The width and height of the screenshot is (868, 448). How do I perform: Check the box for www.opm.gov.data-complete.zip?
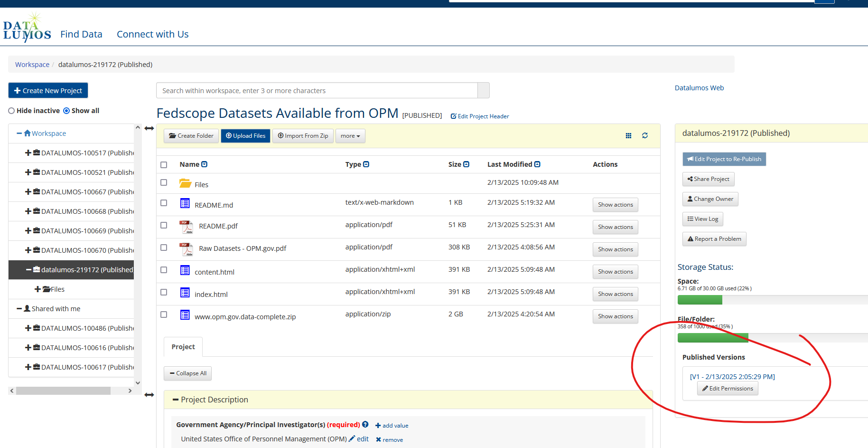click(x=164, y=315)
